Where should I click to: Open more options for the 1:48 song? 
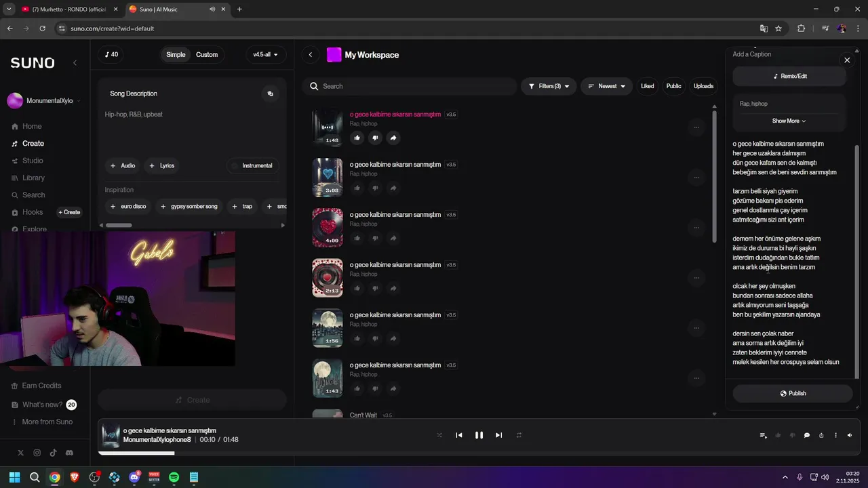point(696,127)
